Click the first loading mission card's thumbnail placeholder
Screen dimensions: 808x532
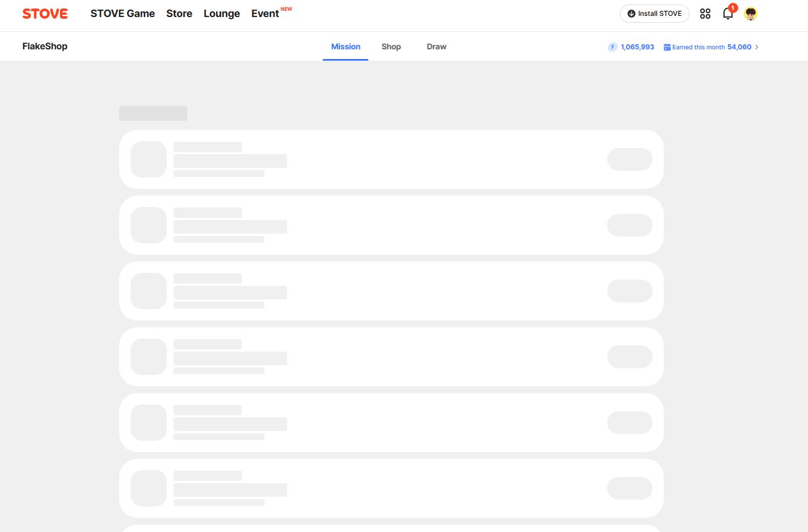pyautogui.click(x=149, y=159)
